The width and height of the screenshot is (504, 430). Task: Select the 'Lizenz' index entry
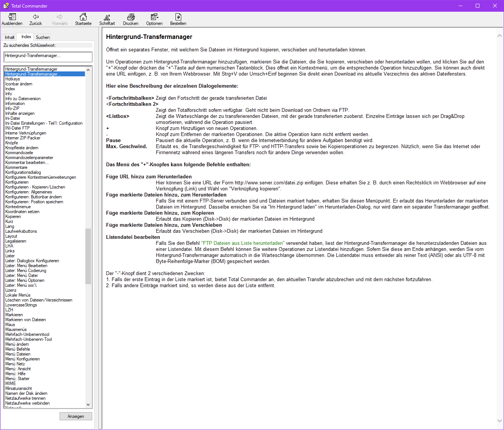pyautogui.click(x=11, y=290)
